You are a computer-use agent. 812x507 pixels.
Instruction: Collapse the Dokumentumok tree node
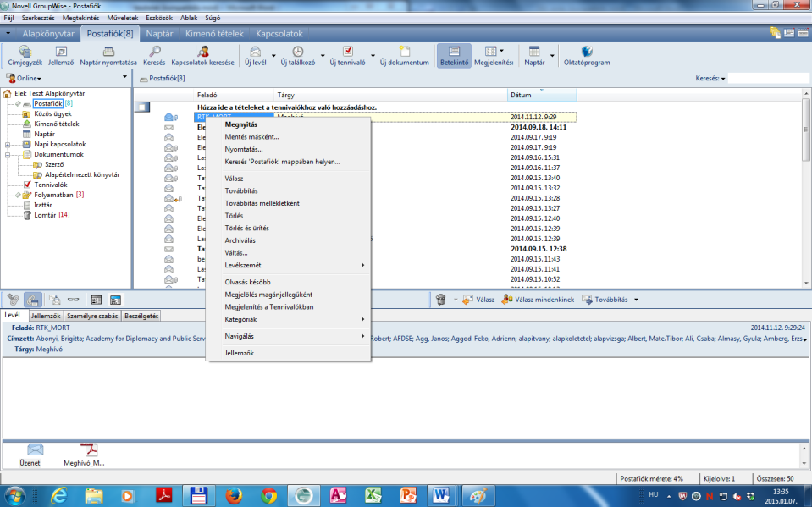8,154
